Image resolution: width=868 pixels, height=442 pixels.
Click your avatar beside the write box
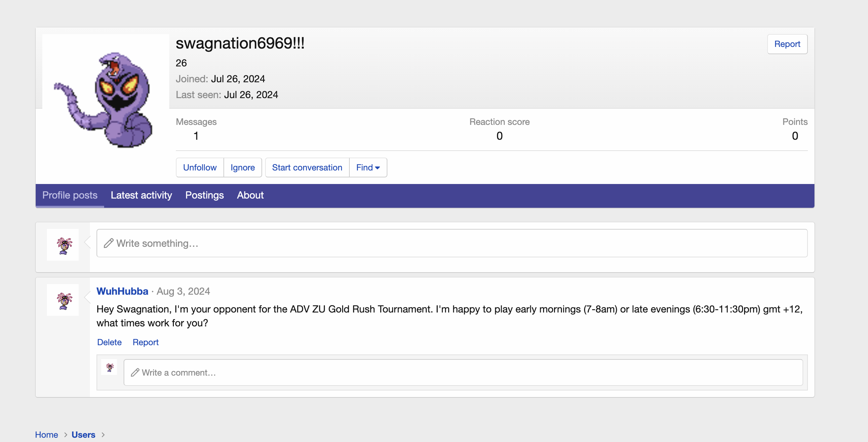(x=63, y=244)
